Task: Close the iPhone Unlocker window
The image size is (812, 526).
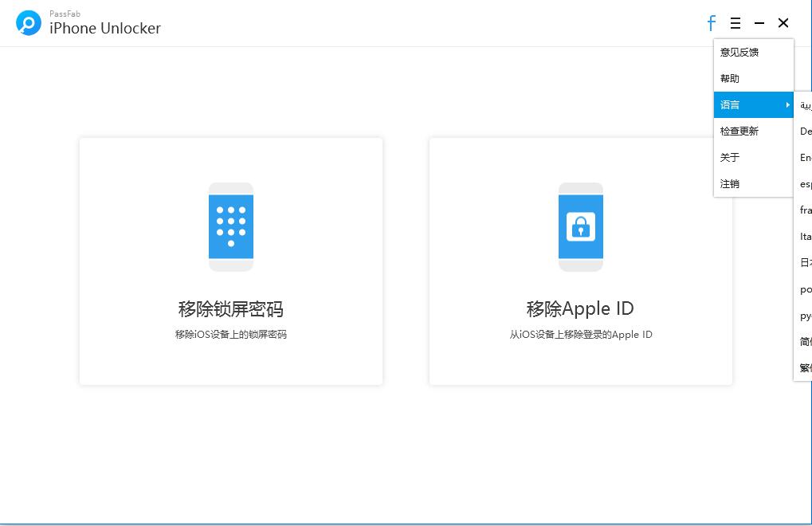Action: point(783,23)
